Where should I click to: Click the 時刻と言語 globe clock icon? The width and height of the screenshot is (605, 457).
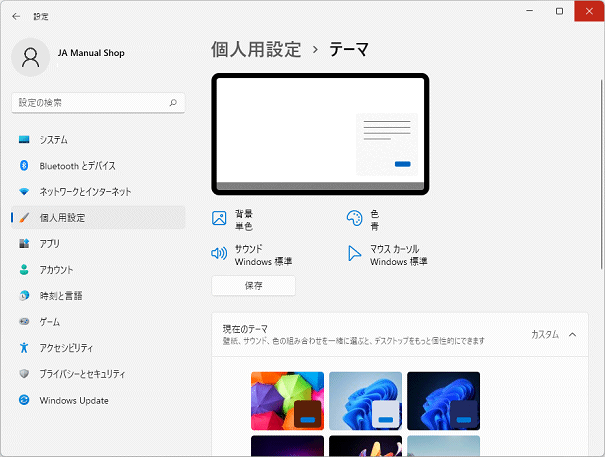pyautogui.click(x=24, y=296)
